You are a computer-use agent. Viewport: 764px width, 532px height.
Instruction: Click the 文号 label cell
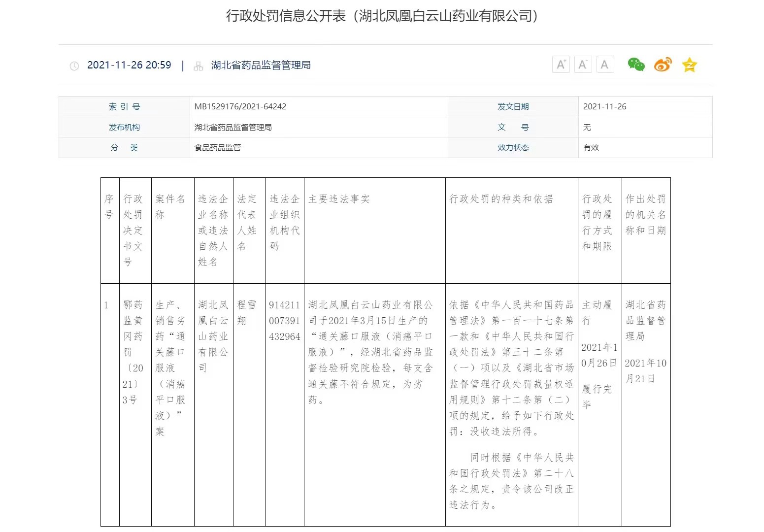tap(513, 127)
